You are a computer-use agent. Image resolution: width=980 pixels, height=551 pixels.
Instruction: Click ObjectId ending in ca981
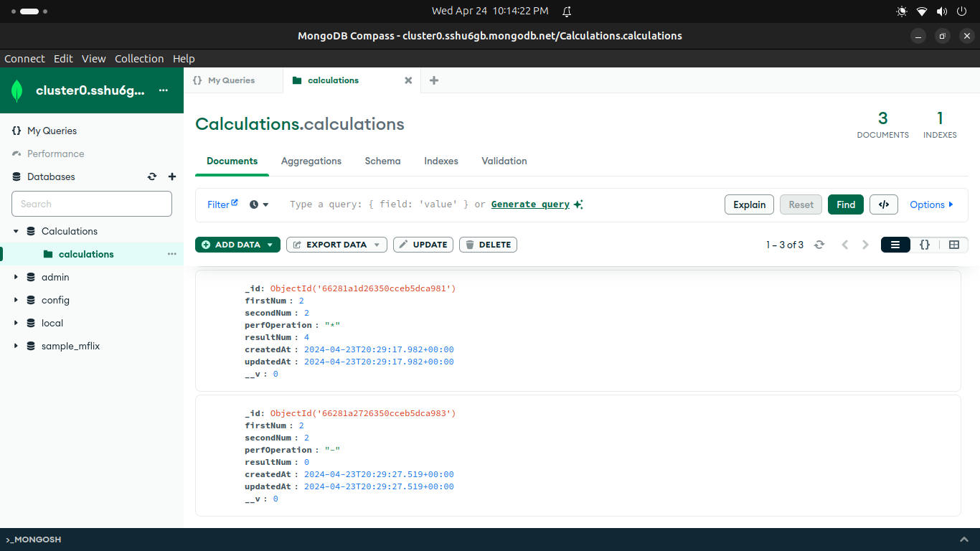363,288
